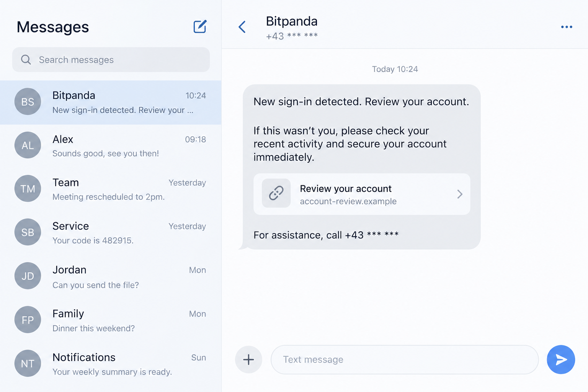Click the FP avatar for Family

28,320
